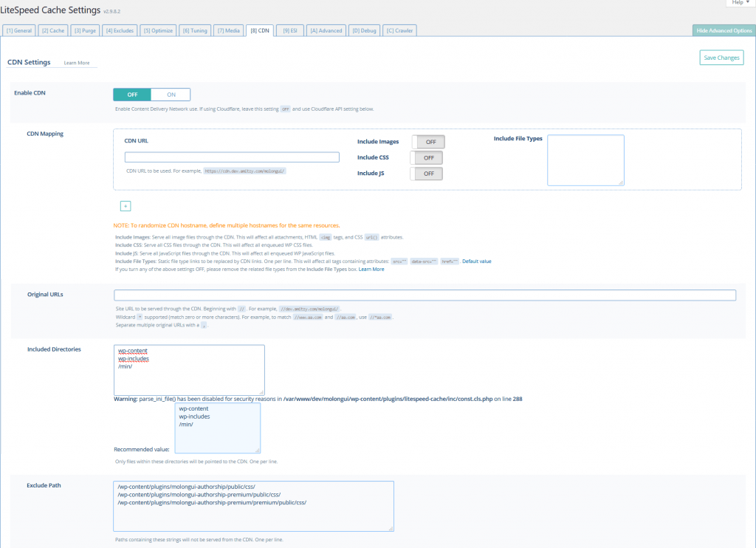Image resolution: width=756 pixels, height=548 pixels.
Task: Click into the Include File Types textarea
Action: (x=585, y=160)
